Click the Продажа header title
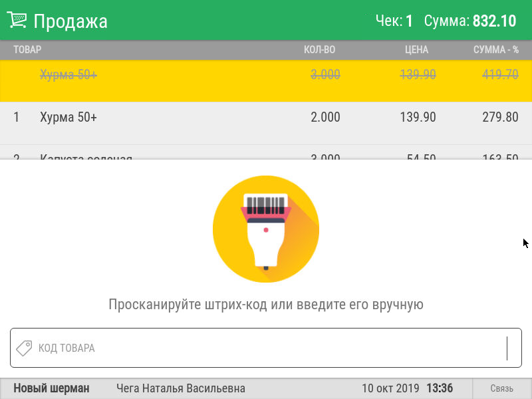This screenshot has height=399, width=532. tap(70, 21)
